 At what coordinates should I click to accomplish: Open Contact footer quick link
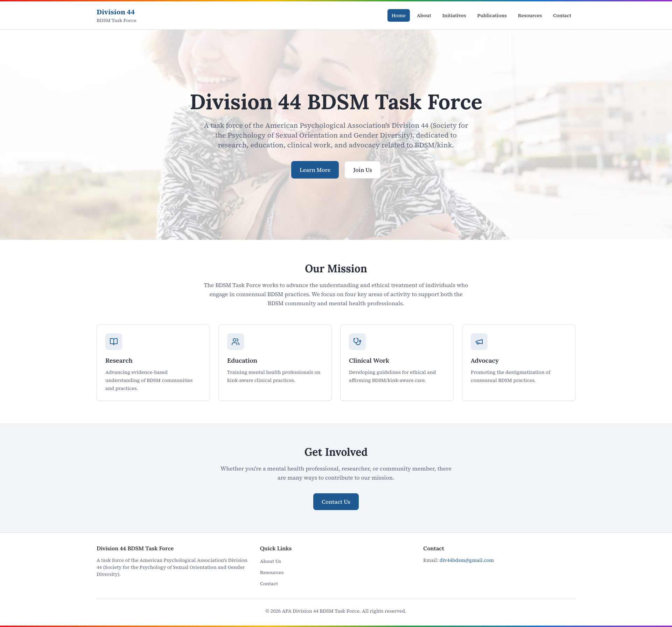(269, 584)
